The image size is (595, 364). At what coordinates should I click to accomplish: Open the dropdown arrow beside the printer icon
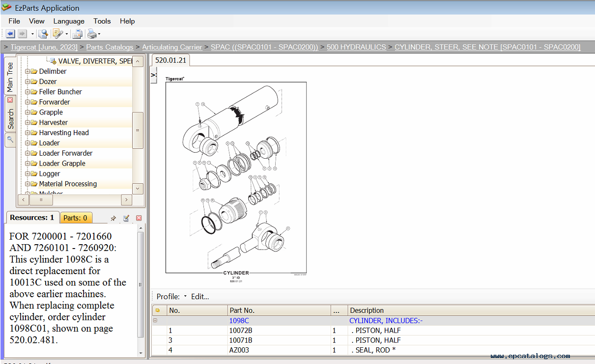99,34
